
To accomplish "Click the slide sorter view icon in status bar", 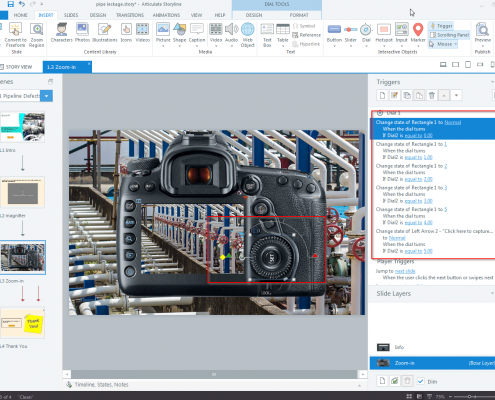I will coord(409,396).
